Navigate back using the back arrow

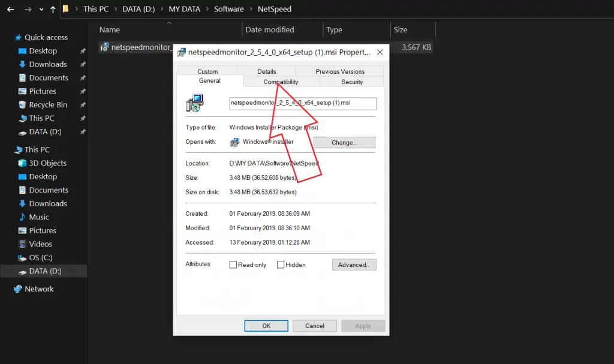pyautogui.click(x=10, y=9)
